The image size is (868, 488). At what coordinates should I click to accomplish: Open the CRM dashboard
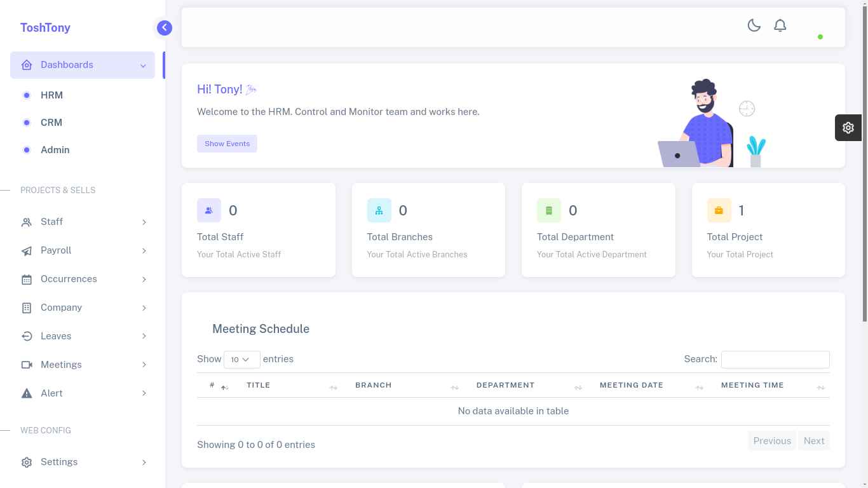[x=51, y=123]
